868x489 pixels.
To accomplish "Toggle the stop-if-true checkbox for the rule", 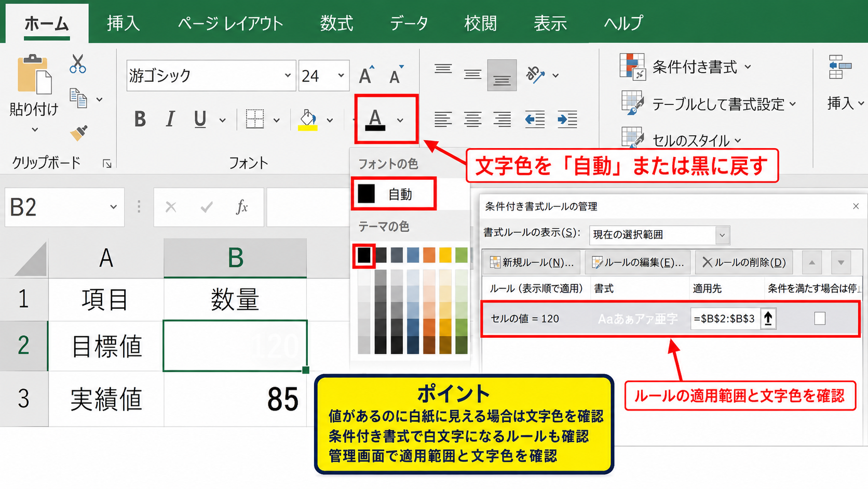I will tap(820, 319).
